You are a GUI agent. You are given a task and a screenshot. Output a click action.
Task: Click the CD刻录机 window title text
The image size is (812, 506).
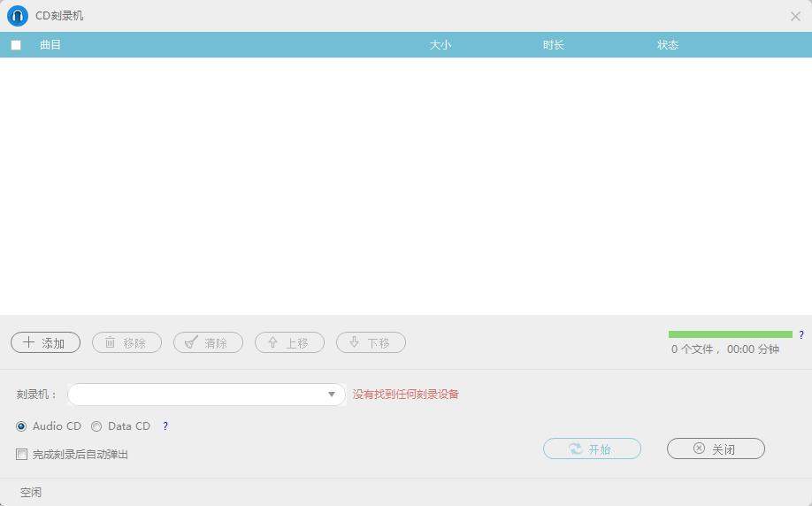[59, 16]
